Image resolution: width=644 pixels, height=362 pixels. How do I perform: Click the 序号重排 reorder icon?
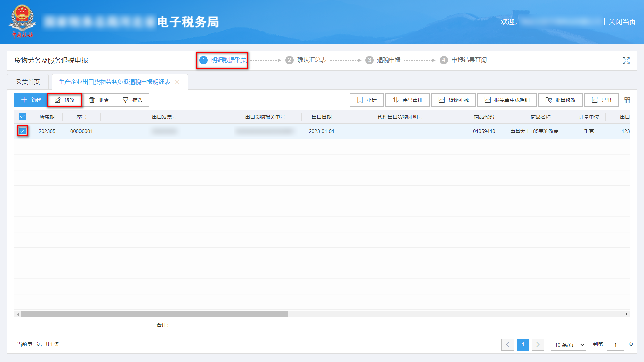(395, 100)
